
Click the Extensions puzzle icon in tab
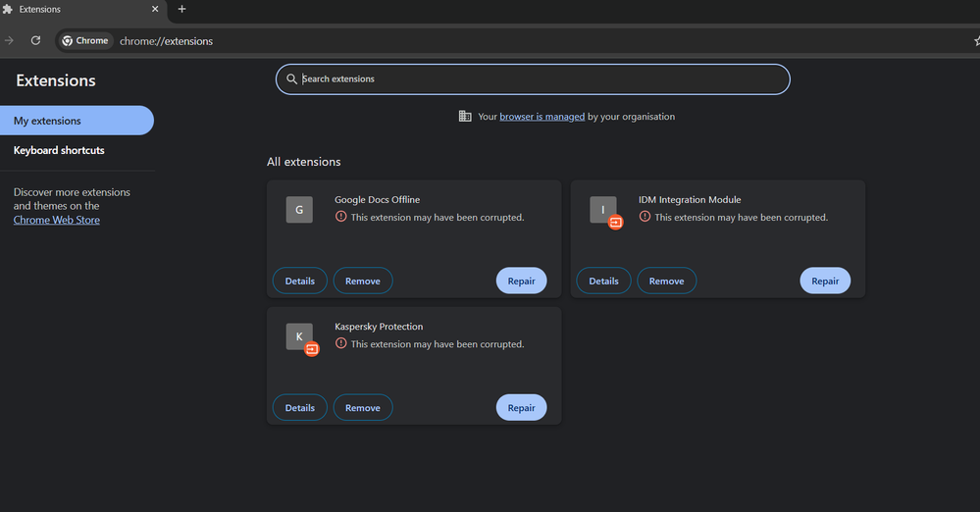click(8, 10)
